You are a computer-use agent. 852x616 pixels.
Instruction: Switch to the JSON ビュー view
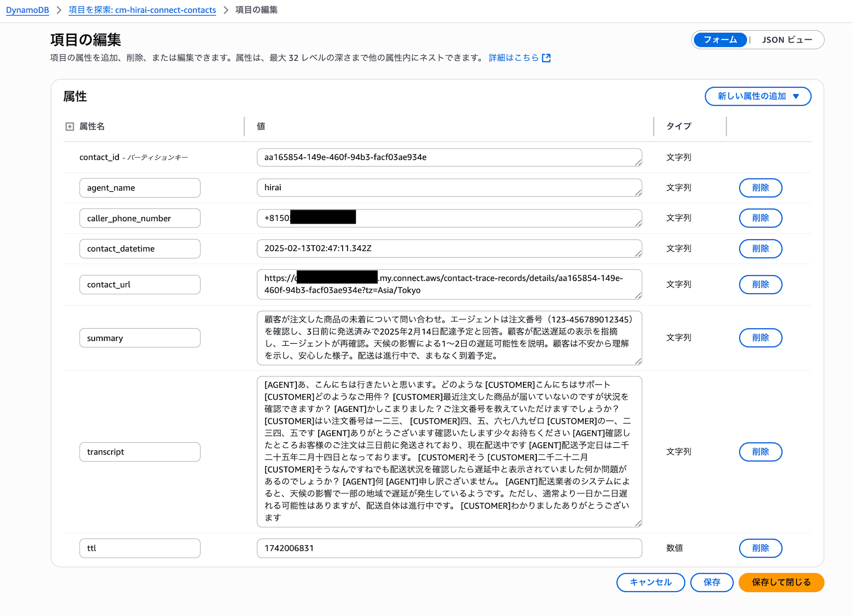787,40
